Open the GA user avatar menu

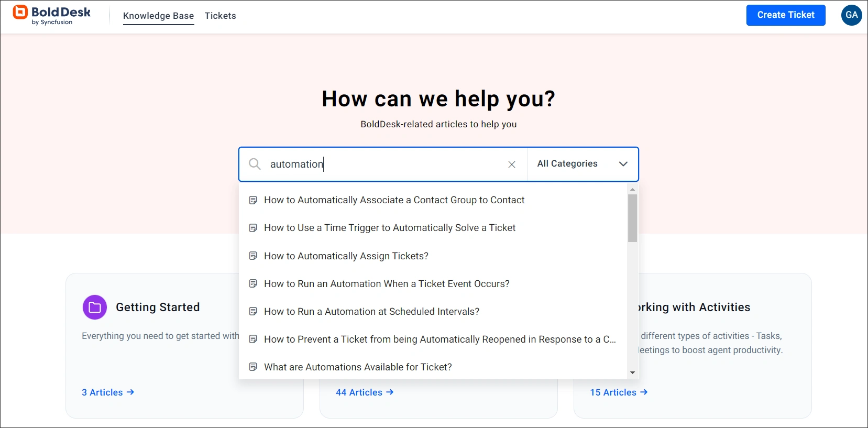coord(852,15)
